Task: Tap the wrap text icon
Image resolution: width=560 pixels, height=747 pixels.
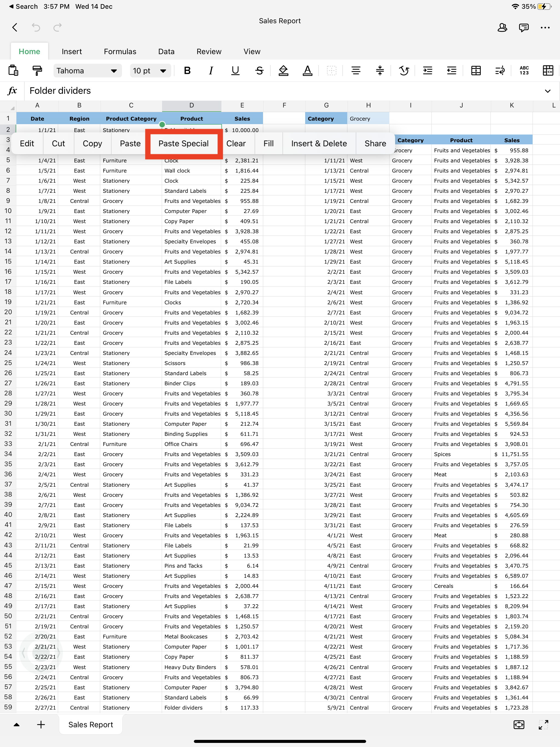Action: coord(500,71)
